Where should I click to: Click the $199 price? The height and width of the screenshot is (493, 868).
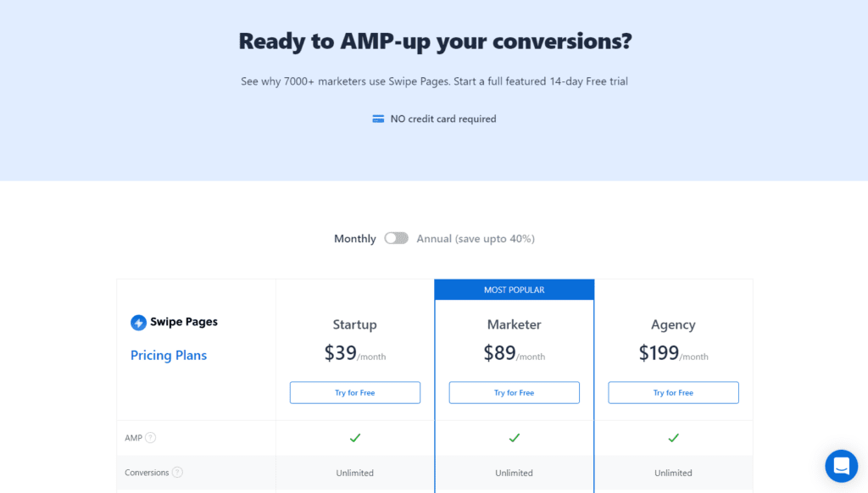coord(659,352)
